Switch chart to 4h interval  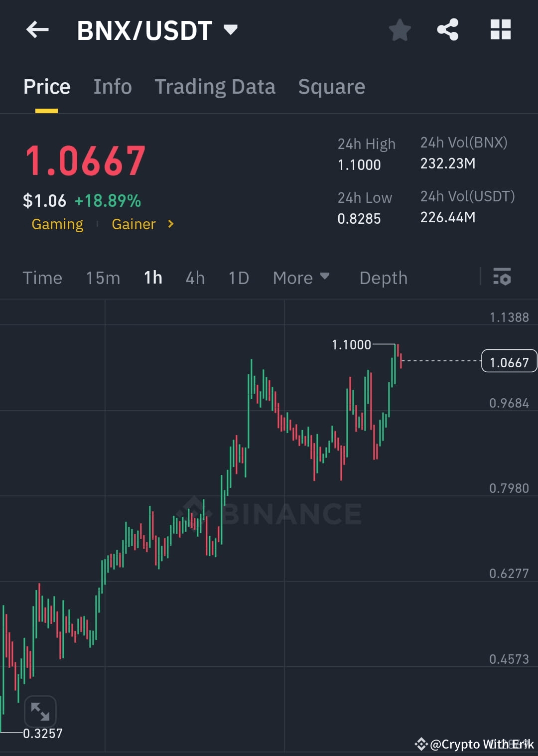point(195,278)
